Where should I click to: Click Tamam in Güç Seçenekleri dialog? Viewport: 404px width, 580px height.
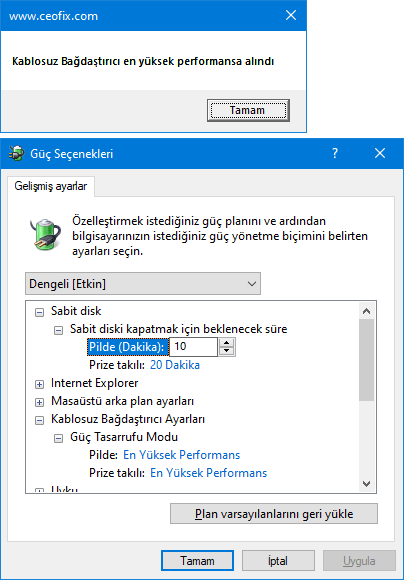tap(197, 561)
